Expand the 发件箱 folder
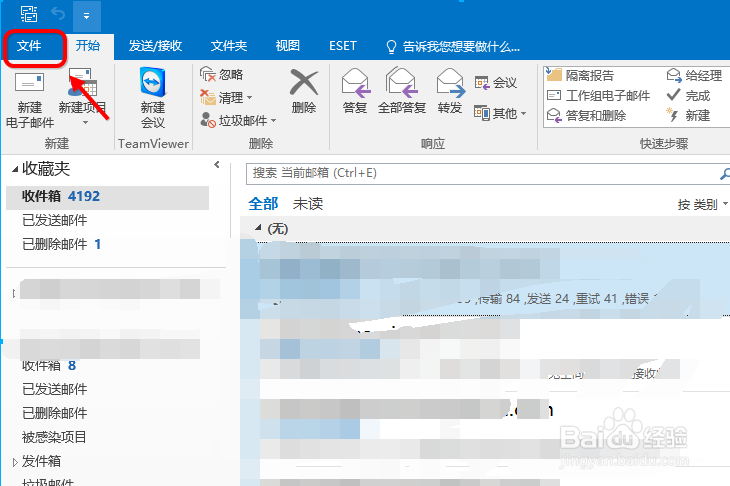 pos(15,462)
